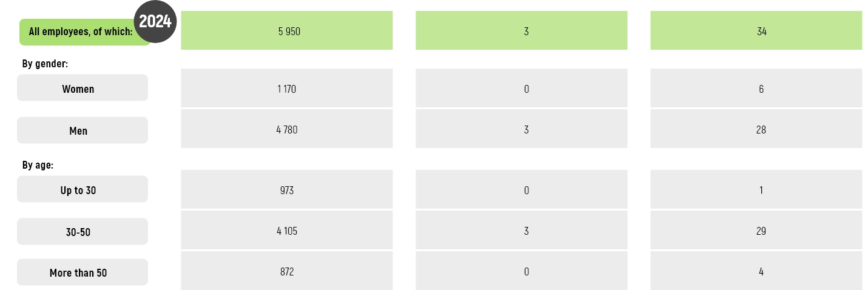Click the "By age:" heading
The height and width of the screenshot is (290, 868).
point(39,164)
